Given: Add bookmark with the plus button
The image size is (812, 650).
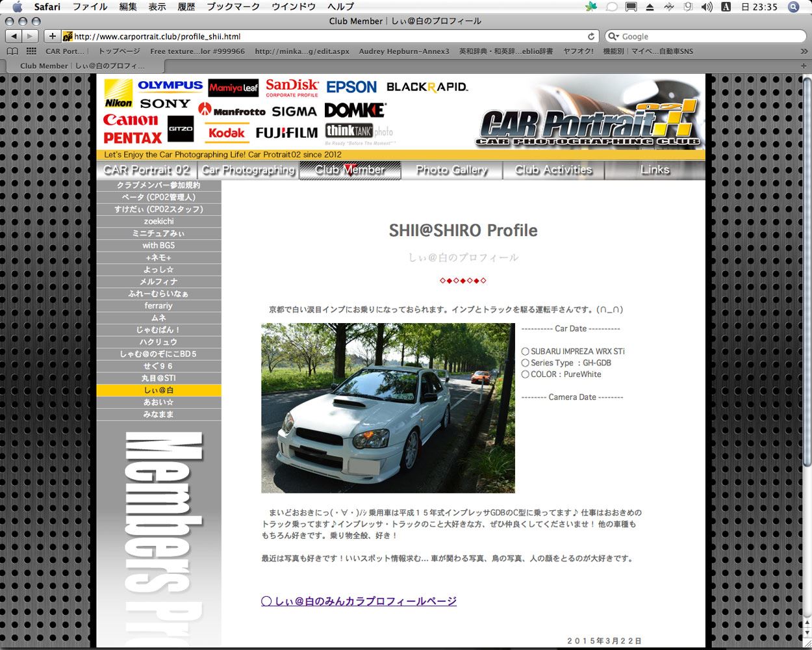Looking at the screenshot, I should (53, 36).
